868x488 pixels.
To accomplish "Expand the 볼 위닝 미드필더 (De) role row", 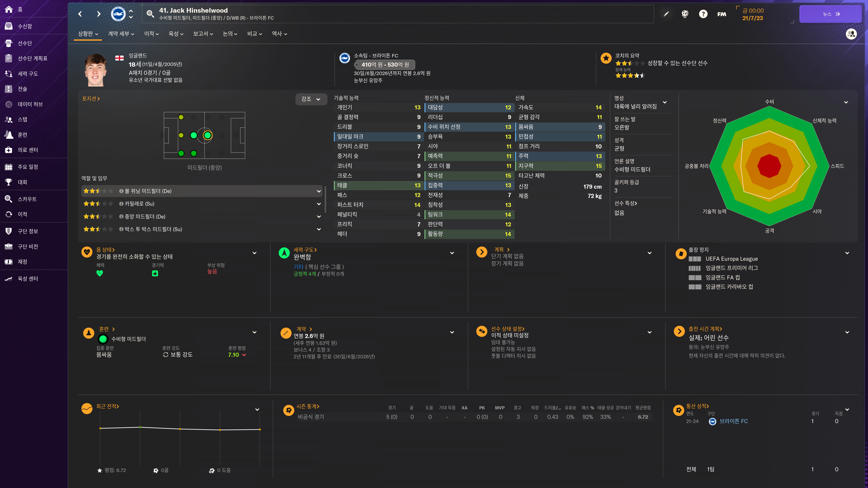I will pyautogui.click(x=318, y=191).
